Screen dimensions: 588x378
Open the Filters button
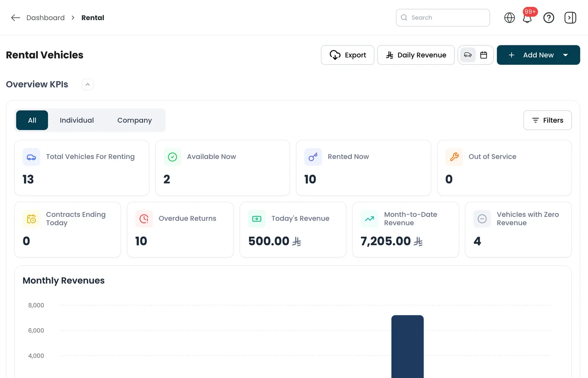click(x=548, y=120)
